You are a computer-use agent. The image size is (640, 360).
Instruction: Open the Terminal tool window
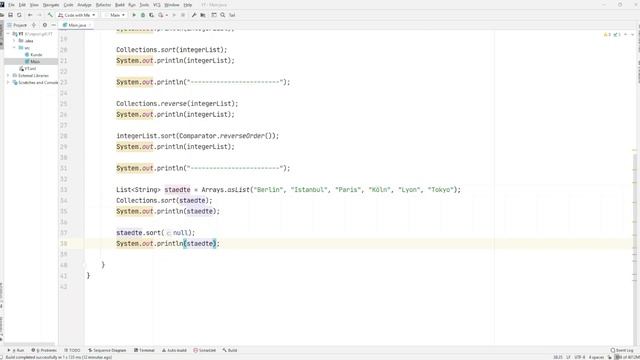click(x=144, y=350)
